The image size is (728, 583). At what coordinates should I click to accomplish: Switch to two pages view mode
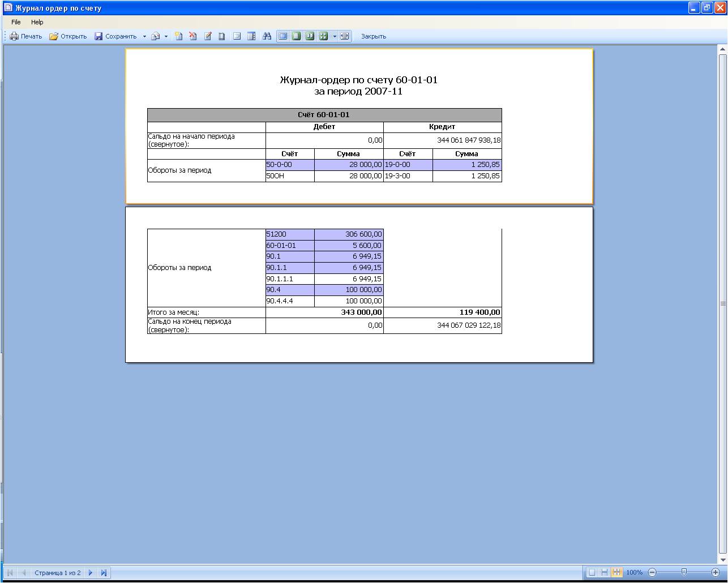pyautogui.click(x=310, y=36)
